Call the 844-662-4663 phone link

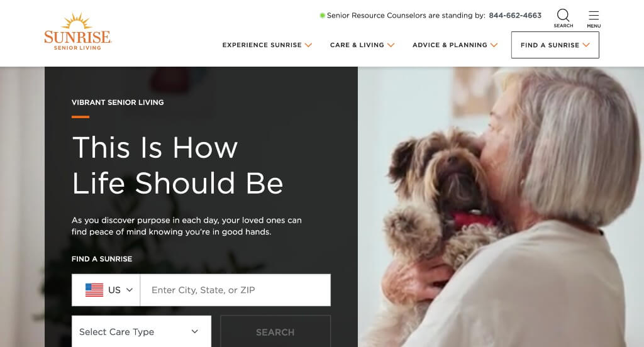pyautogui.click(x=515, y=16)
